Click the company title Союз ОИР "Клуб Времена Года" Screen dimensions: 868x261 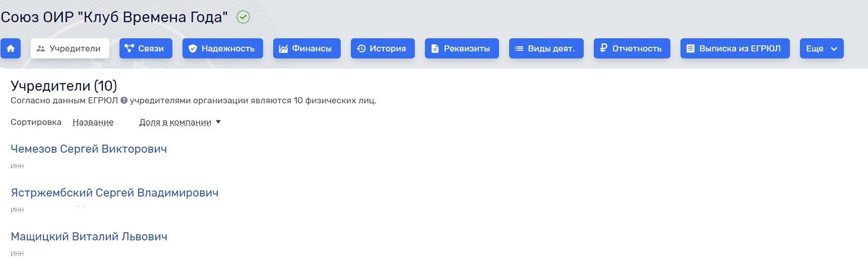point(114,17)
